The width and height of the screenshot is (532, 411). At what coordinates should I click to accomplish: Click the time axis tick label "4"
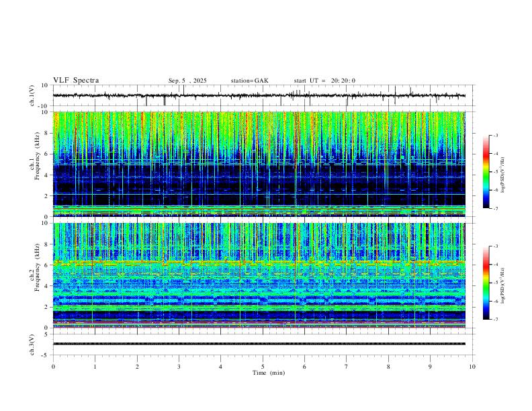pyautogui.click(x=220, y=367)
